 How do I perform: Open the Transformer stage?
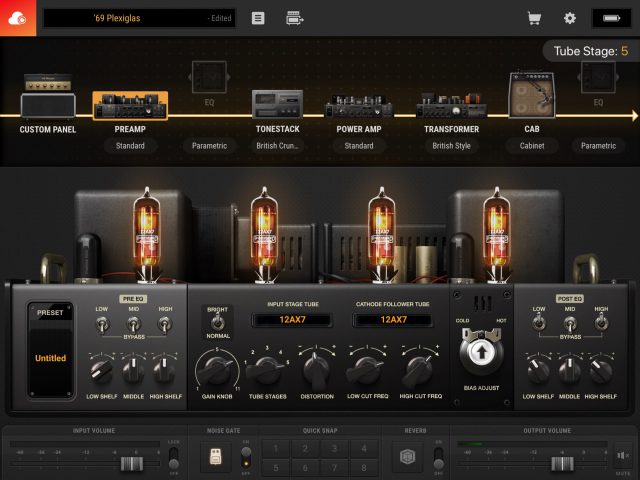[x=451, y=105]
